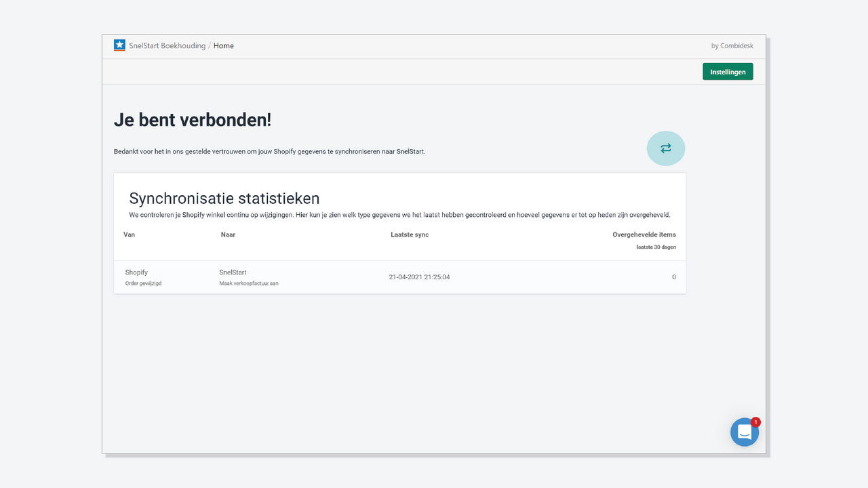Click the "Maak verkoopfactuur aan" text
This screenshot has height=488, width=868.
(x=249, y=283)
